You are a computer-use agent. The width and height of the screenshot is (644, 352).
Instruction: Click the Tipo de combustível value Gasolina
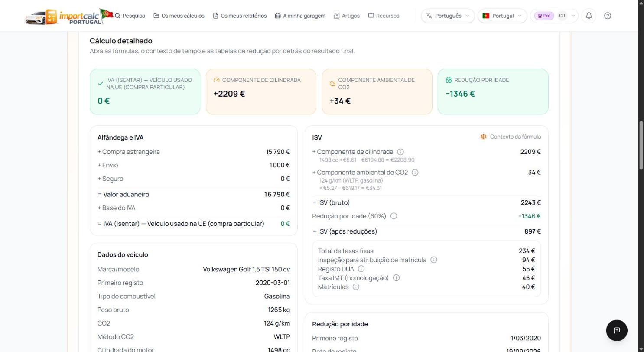click(277, 297)
